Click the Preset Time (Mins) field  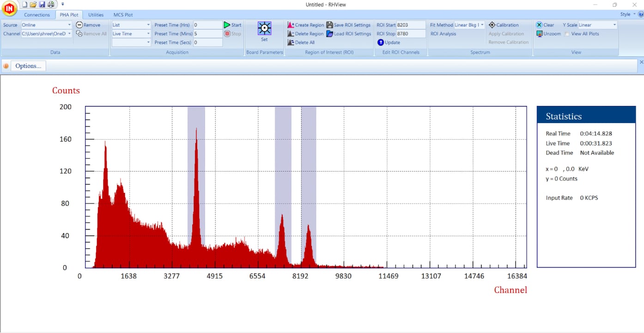208,34
